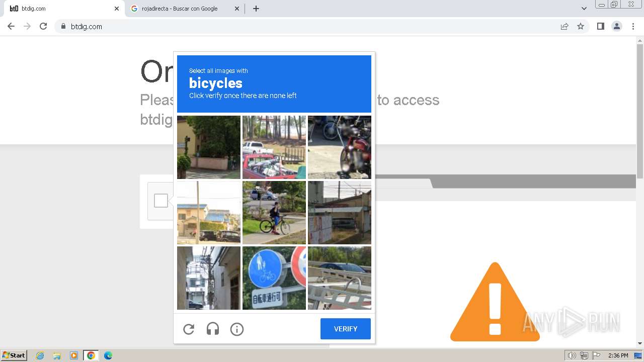This screenshot has width=644, height=362.
Task: Open captcha help info icon
Action: [237, 329]
